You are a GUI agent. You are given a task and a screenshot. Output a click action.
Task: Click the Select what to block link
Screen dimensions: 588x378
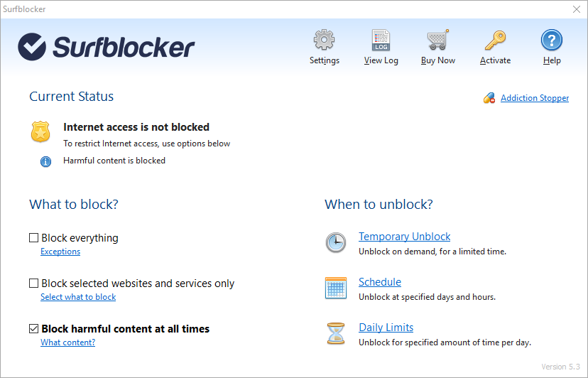[x=78, y=297]
